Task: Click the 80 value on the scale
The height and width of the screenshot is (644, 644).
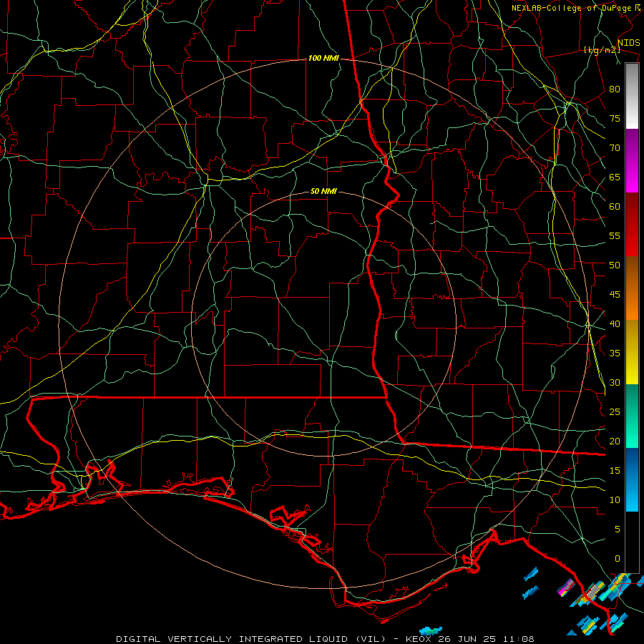Action: point(615,89)
